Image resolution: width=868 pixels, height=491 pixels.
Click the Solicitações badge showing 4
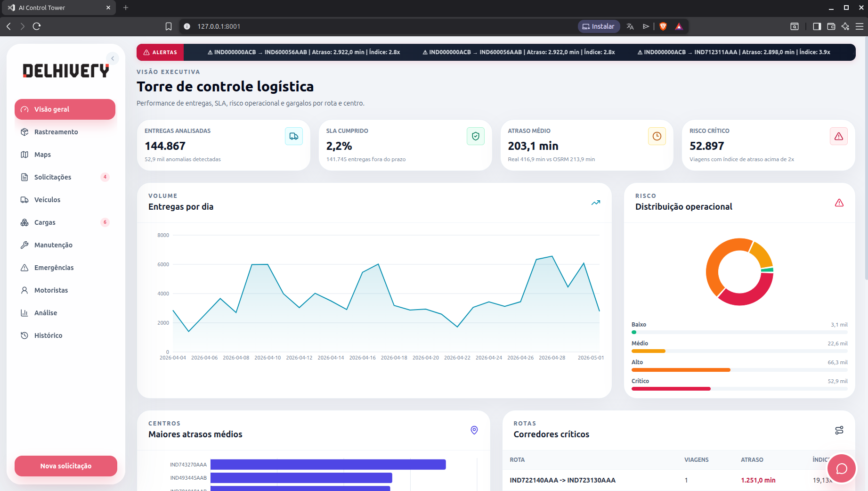(105, 177)
